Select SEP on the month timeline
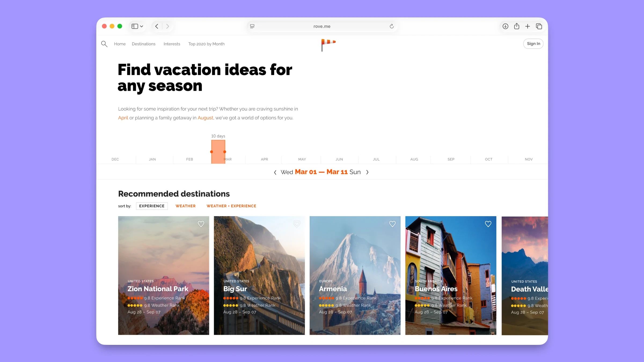Screen dimensions: 644x362 click(451, 159)
